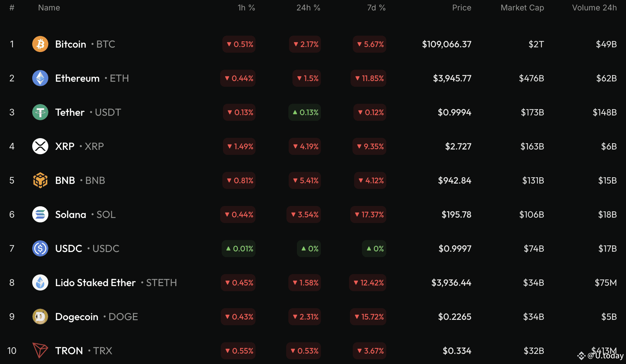
Task: Sort the table by 24h % header
Action: pos(308,8)
